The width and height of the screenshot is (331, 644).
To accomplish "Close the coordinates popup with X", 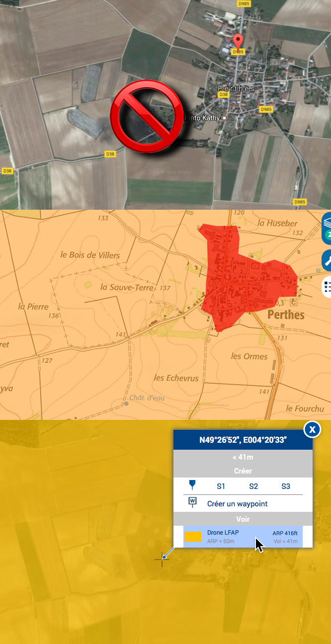I will [312, 429].
